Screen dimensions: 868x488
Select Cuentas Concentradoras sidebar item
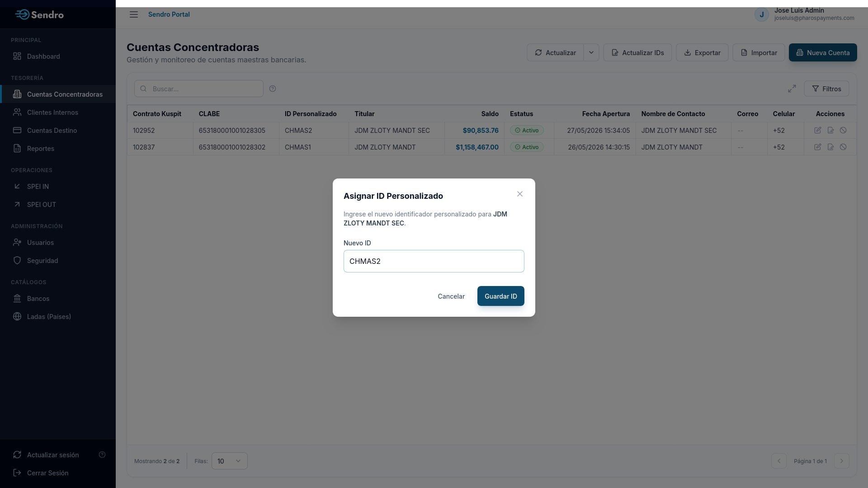(58, 94)
